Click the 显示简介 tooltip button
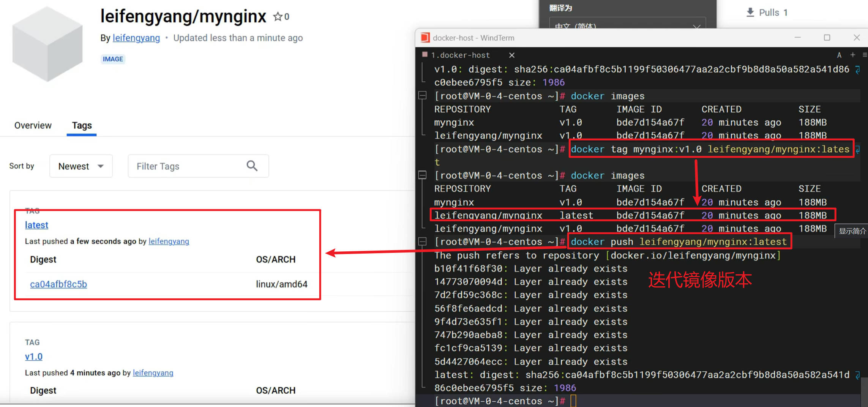 (852, 231)
